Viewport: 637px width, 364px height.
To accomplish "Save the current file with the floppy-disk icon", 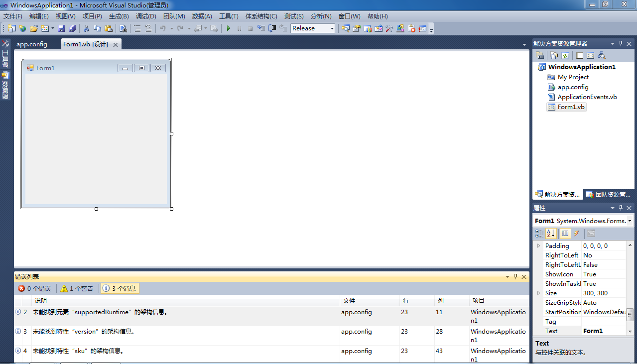I will (x=61, y=28).
